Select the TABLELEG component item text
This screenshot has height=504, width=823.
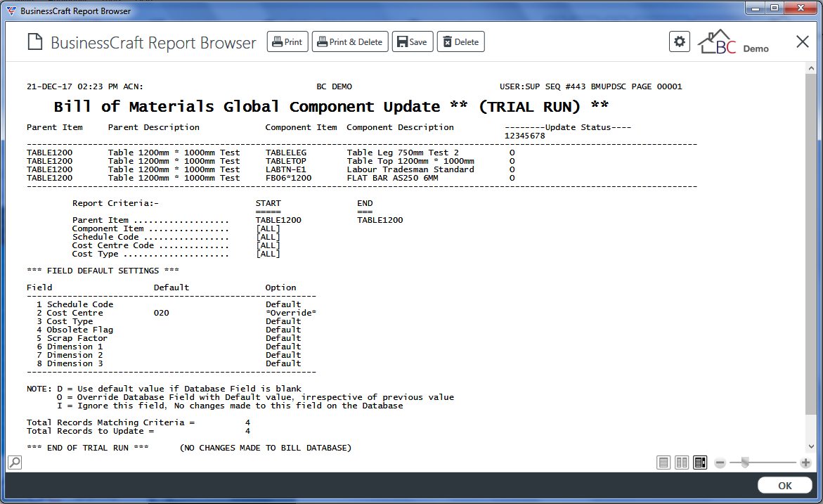[286, 153]
